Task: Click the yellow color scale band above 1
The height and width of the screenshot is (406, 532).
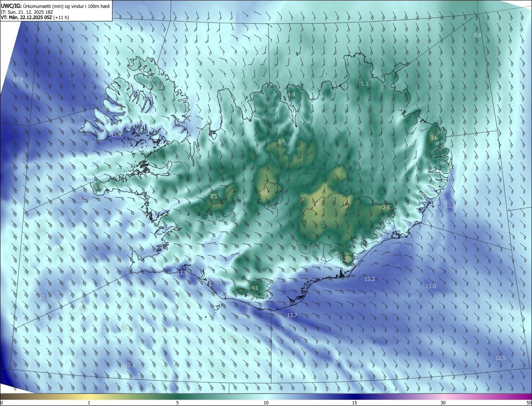Action: click(x=89, y=397)
